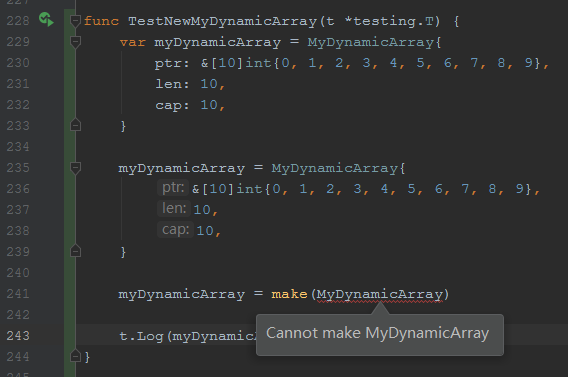Image resolution: width=568 pixels, height=377 pixels.
Task: Collapse the struct literal at line 235
Action: [75, 168]
